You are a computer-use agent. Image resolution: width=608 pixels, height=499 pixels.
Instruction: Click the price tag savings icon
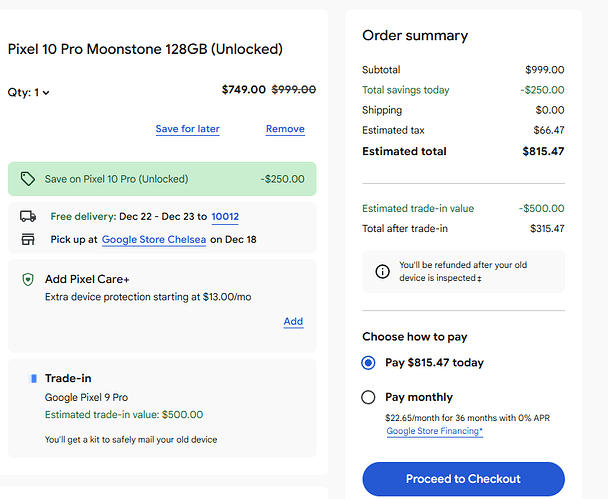tap(28, 179)
